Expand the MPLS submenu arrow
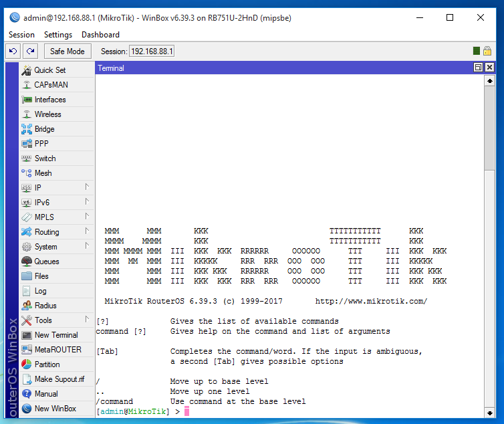Viewport: 504px width, 424px height. (x=87, y=216)
